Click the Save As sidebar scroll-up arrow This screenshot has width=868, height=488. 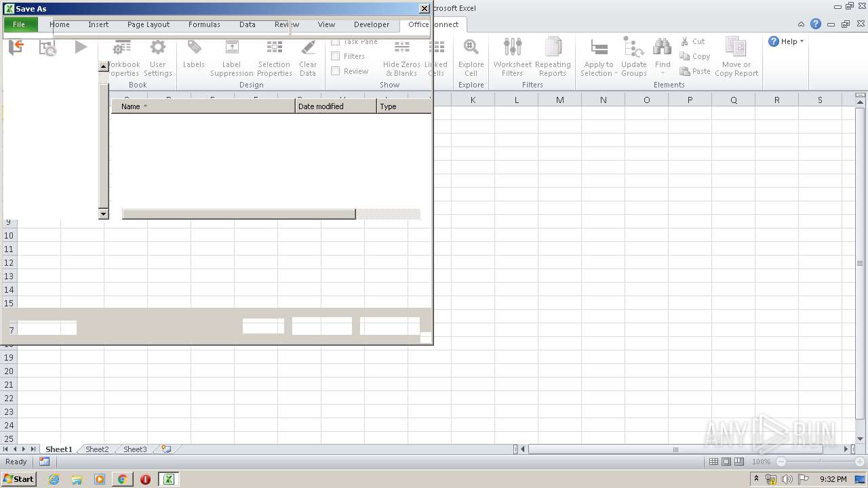tap(104, 66)
